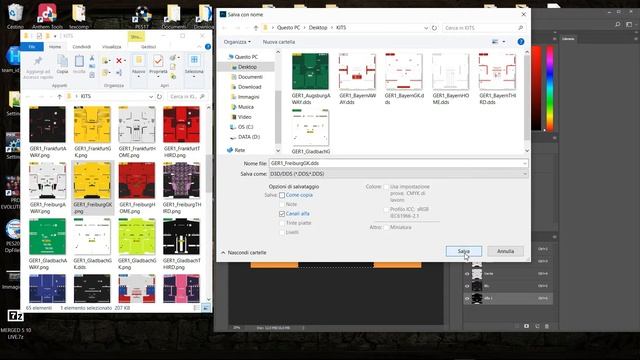Open the view options dropdown arrow in save dialog
This screenshot has width=640, height=360.
(504, 42)
